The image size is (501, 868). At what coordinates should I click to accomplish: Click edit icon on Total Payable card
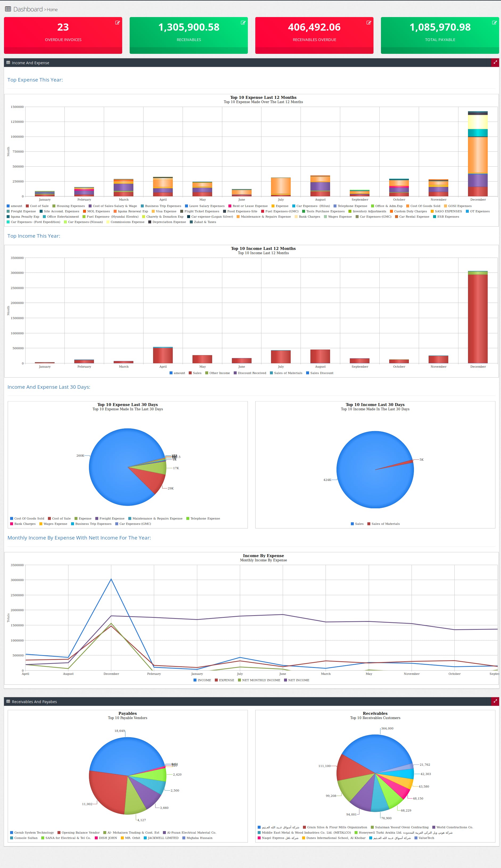tap(494, 23)
